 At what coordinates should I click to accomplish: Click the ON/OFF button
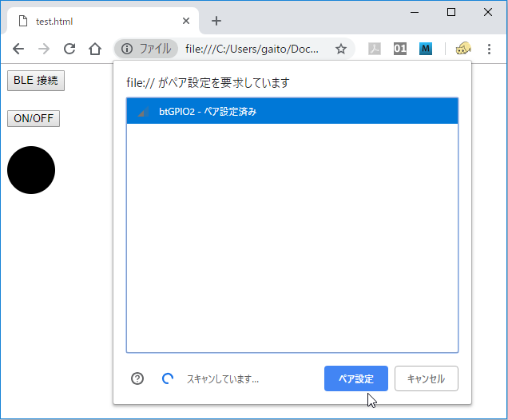point(34,118)
